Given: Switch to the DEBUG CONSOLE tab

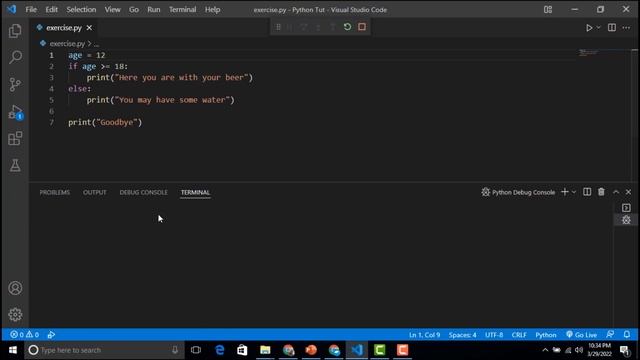Looking at the screenshot, I should pyautogui.click(x=144, y=192).
